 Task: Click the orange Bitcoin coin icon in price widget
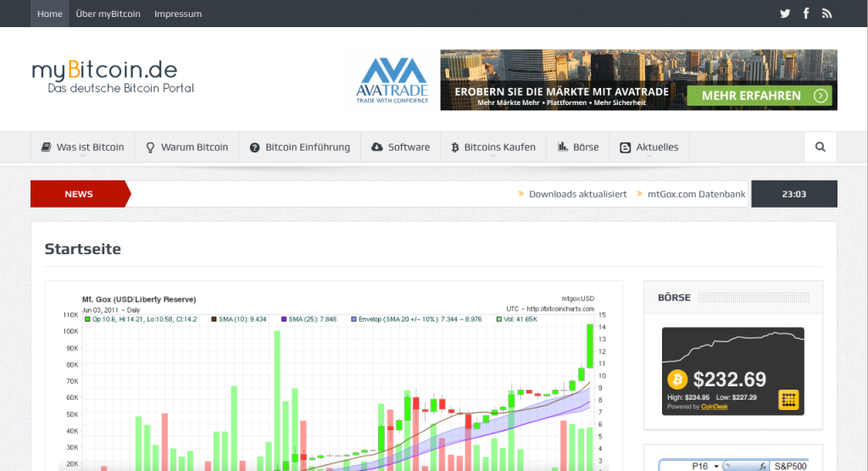pyautogui.click(x=677, y=380)
